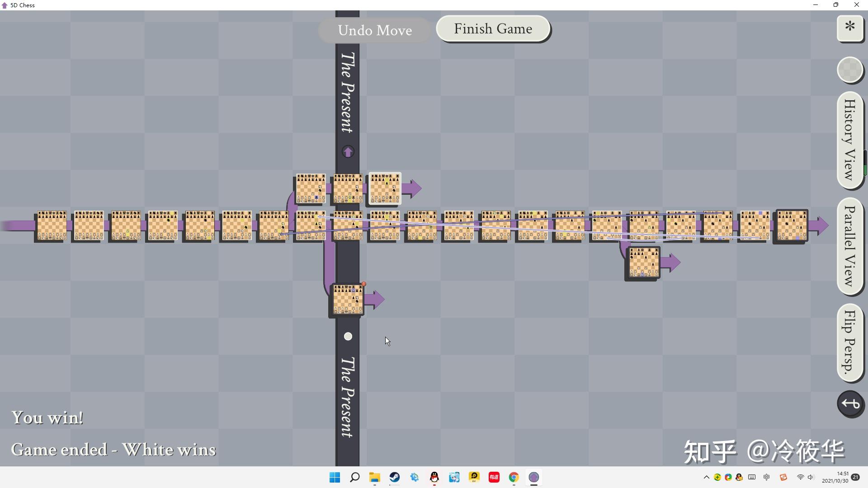This screenshot has width=868, height=488.
Task: Click the purple arrow above The Present bar
Action: tap(348, 151)
